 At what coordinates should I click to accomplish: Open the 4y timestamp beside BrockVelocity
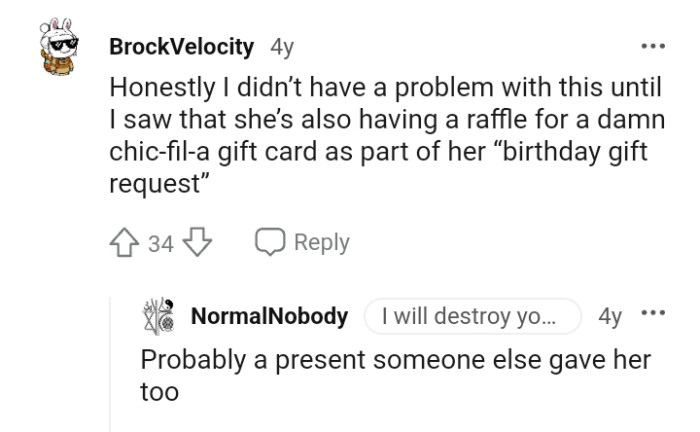tap(282, 48)
